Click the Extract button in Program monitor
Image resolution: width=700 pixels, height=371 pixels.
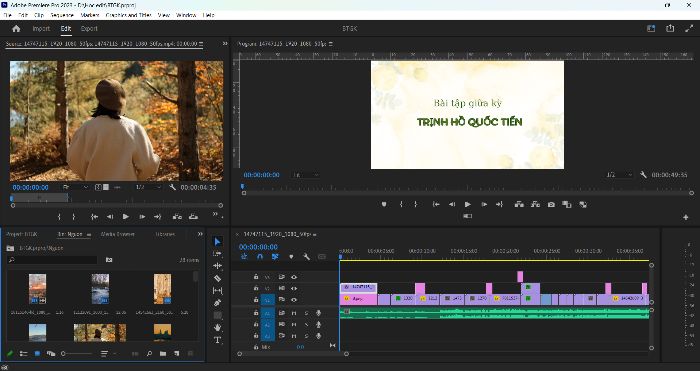pos(535,204)
